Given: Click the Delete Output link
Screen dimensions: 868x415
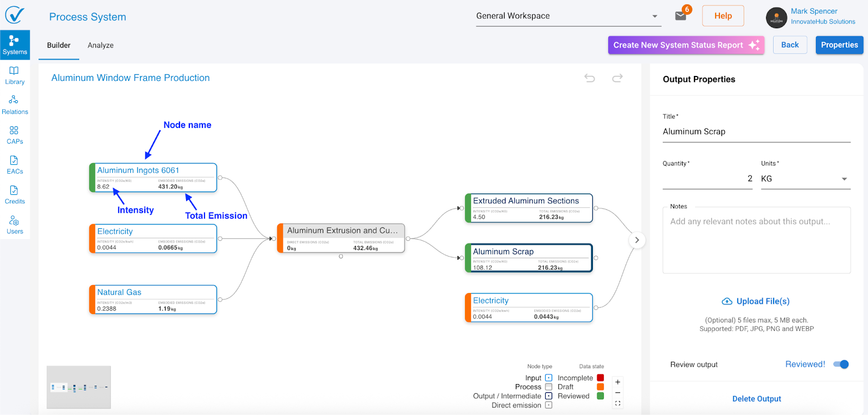Looking at the screenshot, I should (x=756, y=399).
